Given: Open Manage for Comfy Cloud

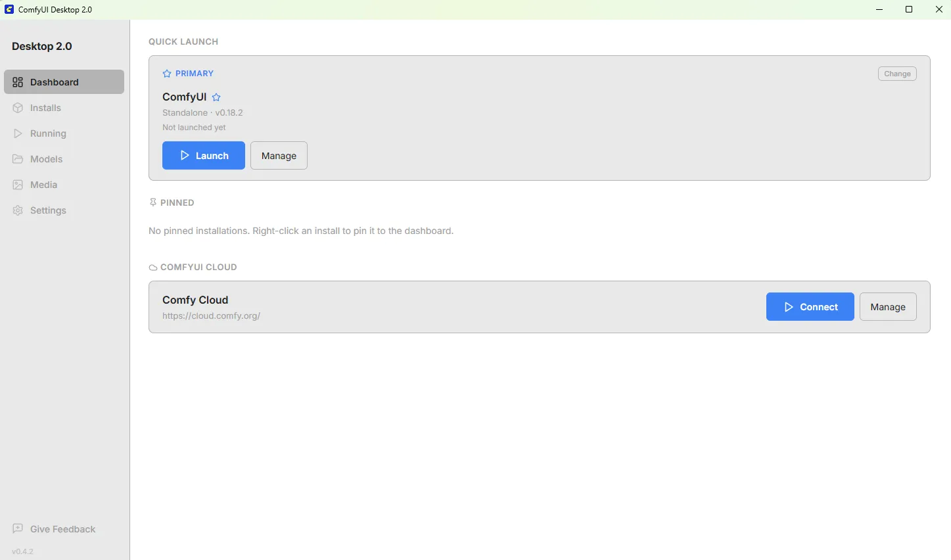Looking at the screenshot, I should pyautogui.click(x=887, y=306).
